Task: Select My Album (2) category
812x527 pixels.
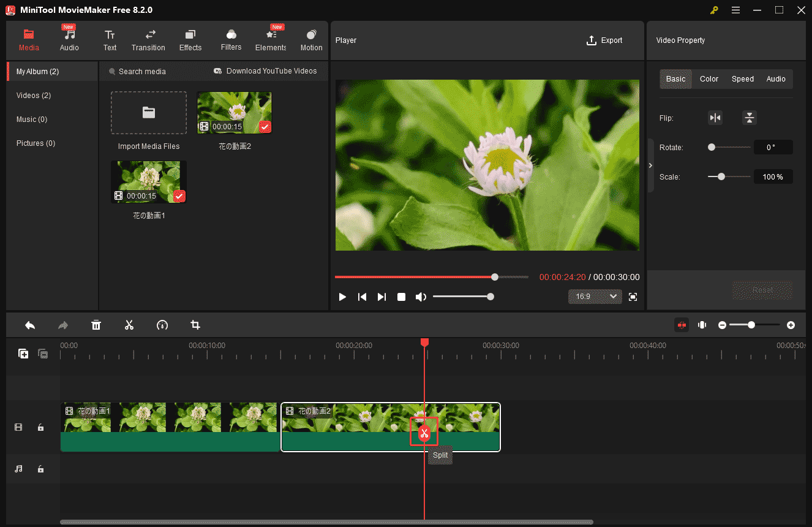Action: [52, 72]
